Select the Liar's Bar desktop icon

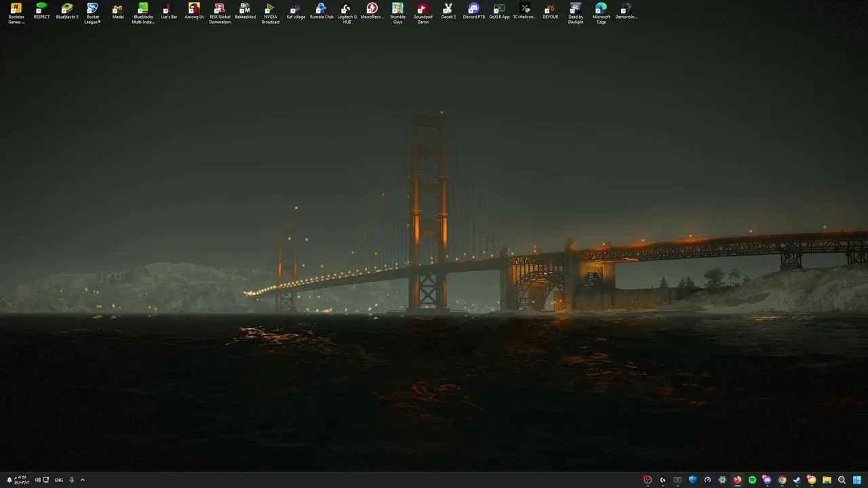[x=169, y=12]
